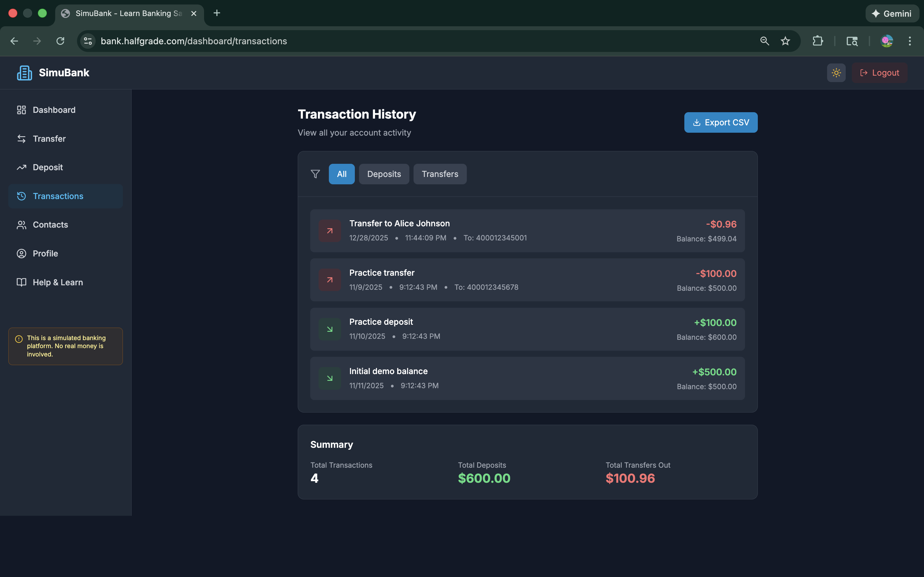This screenshot has width=924, height=577.
Task: Click the address bar URL
Action: click(194, 41)
